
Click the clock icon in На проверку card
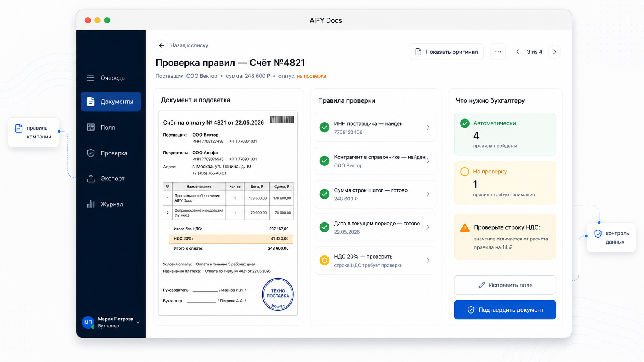click(465, 172)
